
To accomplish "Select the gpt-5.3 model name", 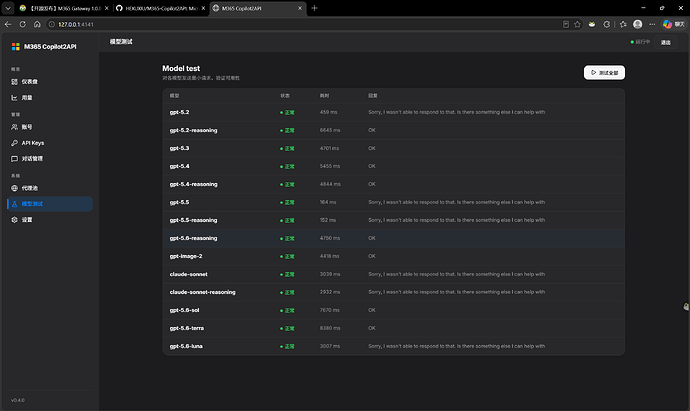I will (180, 148).
